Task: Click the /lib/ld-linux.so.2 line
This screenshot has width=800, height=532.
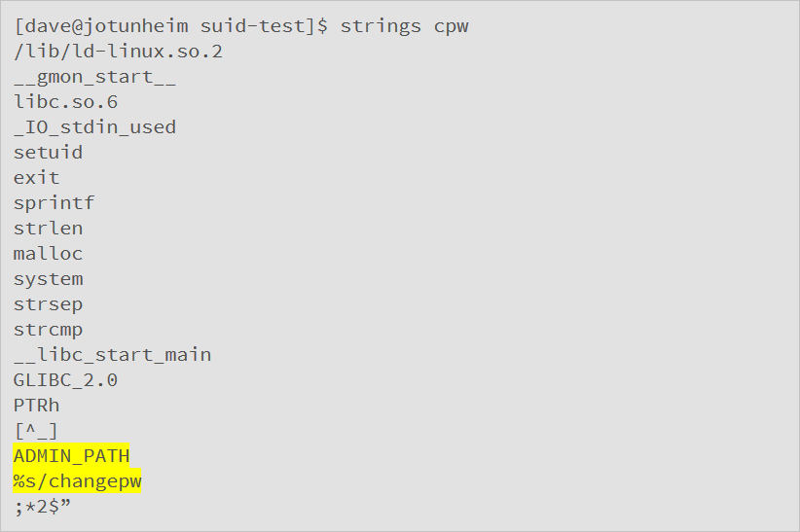Action: (x=118, y=52)
